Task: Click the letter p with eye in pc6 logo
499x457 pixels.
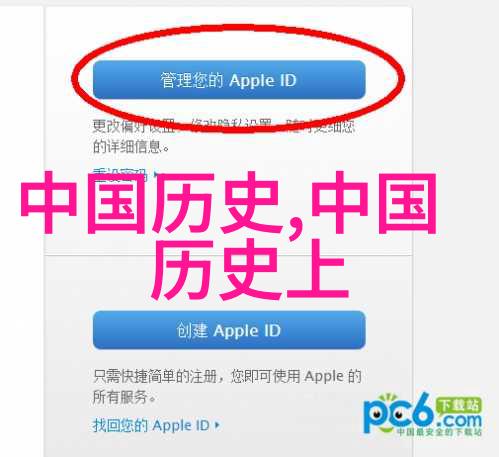Action: pyautogui.click(x=376, y=417)
